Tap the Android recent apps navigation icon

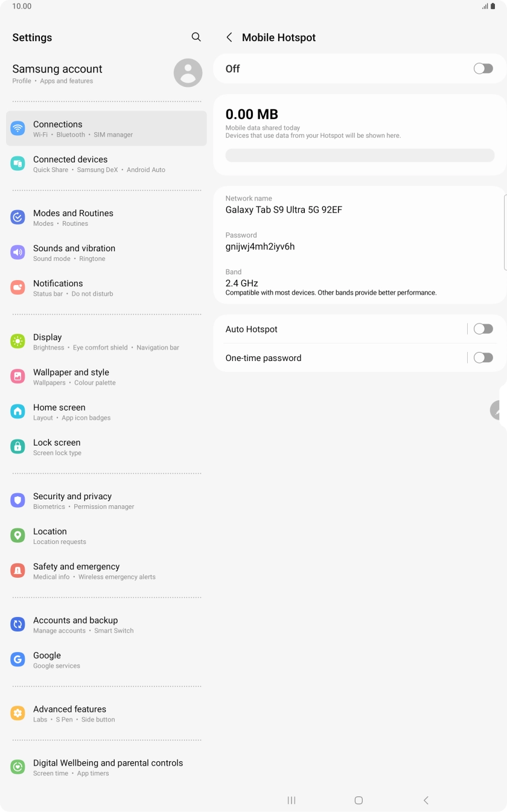(x=292, y=800)
